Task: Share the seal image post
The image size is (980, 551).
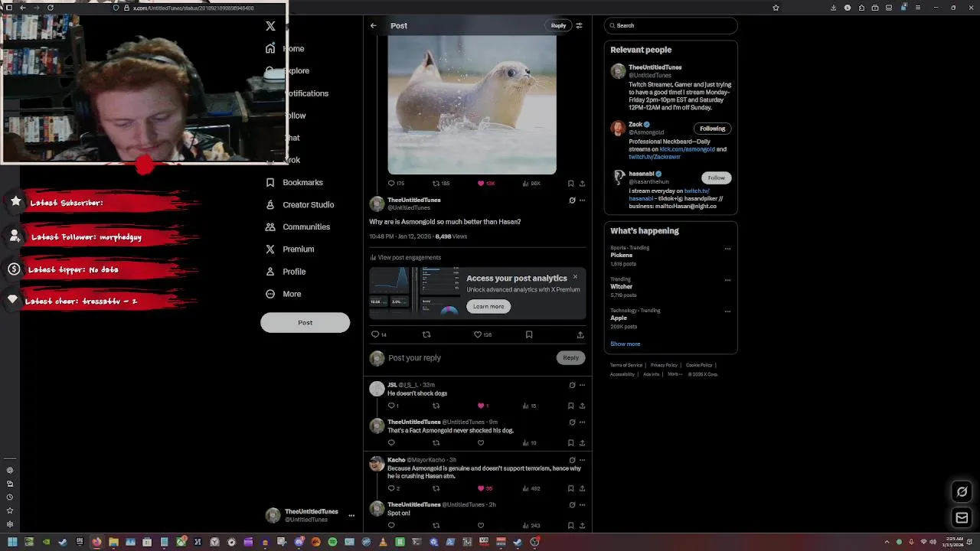Action: (582, 184)
